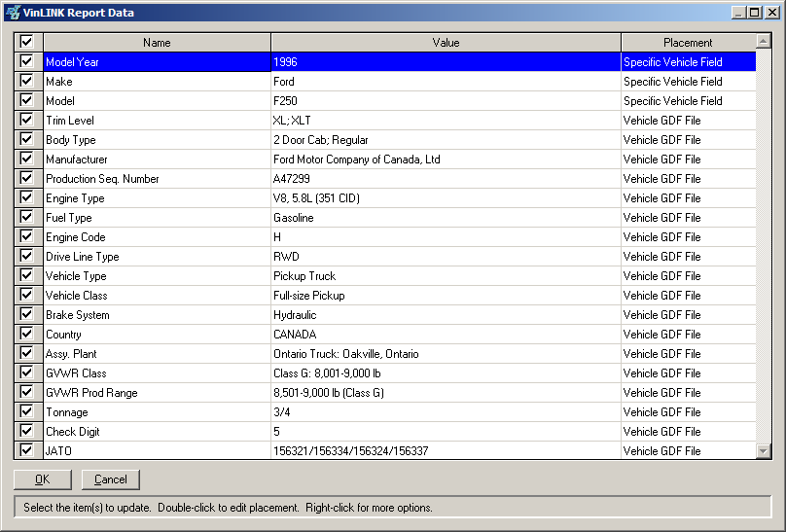This screenshot has height=532, width=786.
Task: Toggle the Engine Type row checkbox
Action: [x=26, y=197]
